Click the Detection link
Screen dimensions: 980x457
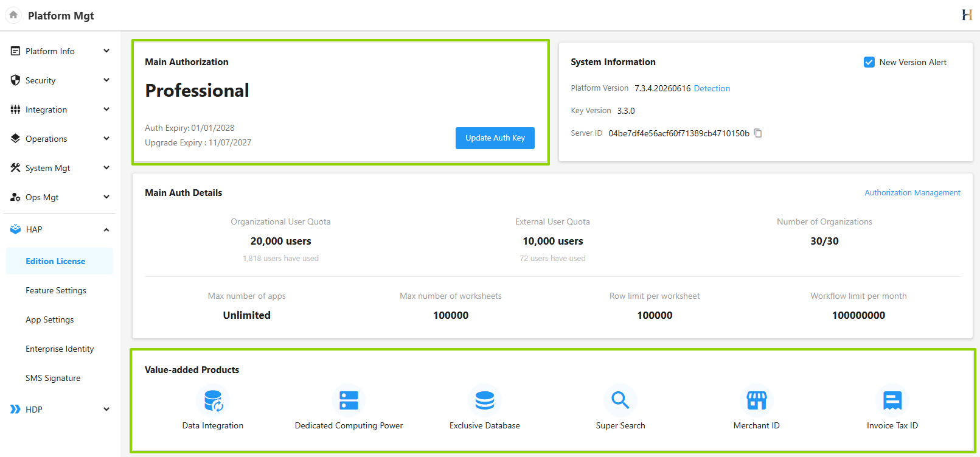712,88
